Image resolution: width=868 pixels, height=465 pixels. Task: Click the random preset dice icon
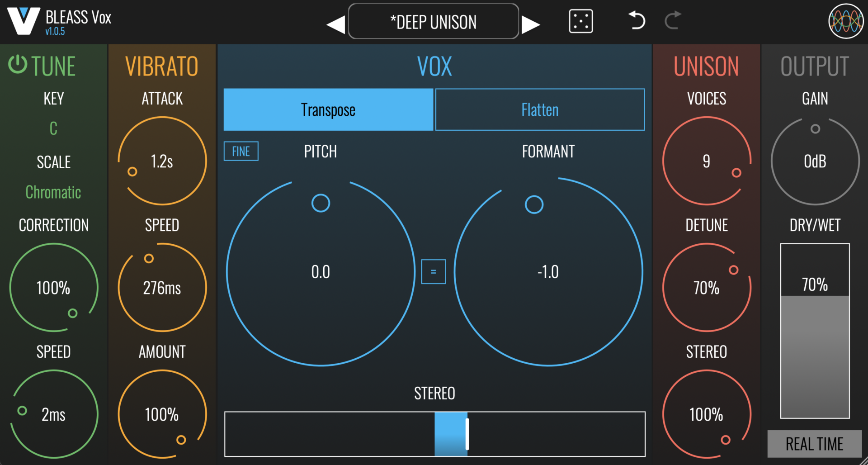pos(580,21)
